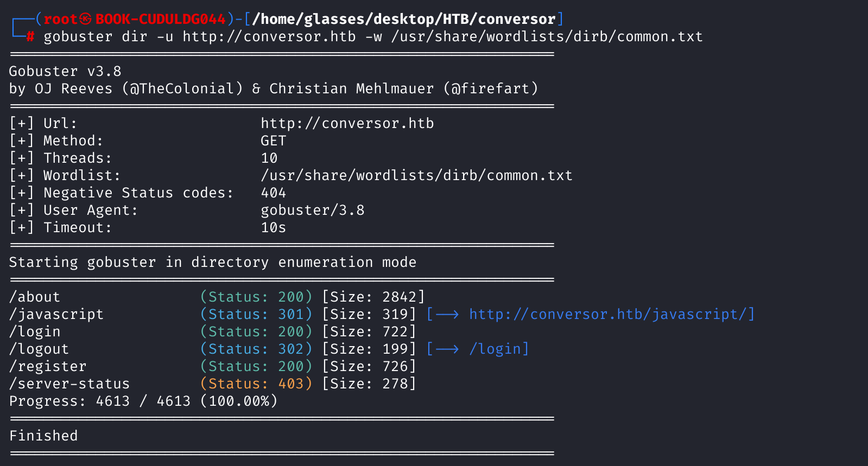This screenshot has width=868, height=466.
Task: Click the arrow before the javascript redirect URL
Action: pyautogui.click(x=447, y=315)
